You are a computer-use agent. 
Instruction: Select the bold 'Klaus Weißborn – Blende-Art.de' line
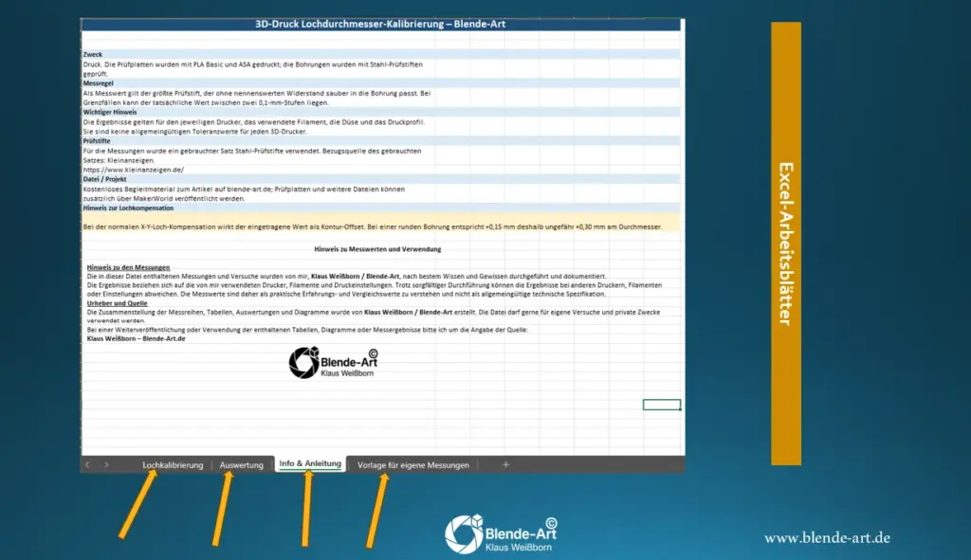click(x=137, y=338)
